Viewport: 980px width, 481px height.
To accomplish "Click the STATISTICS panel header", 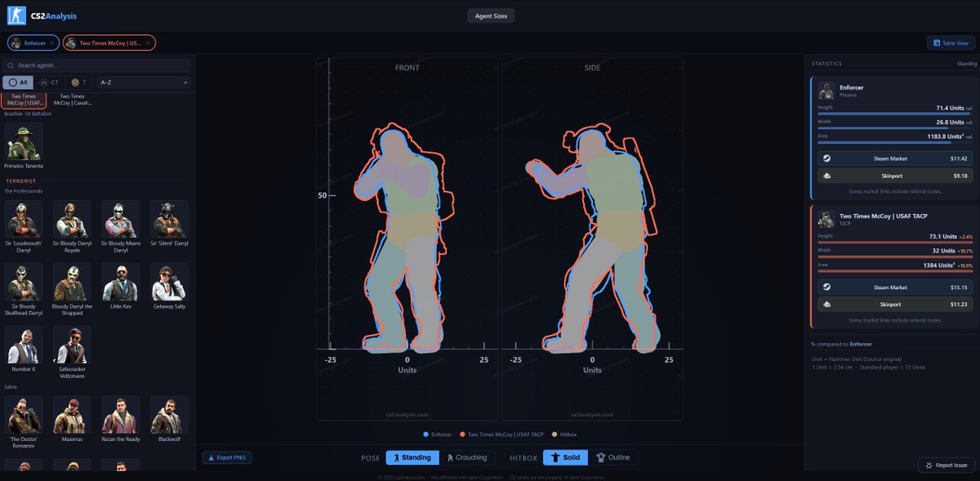I will [826, 63].
